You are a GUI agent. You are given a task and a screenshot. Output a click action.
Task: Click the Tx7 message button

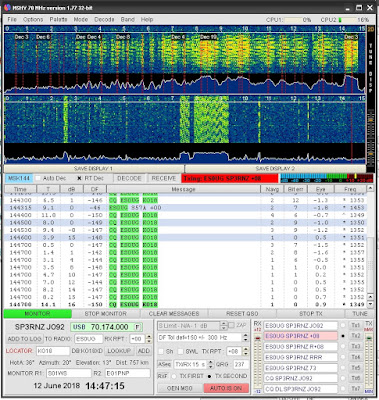[356, 389]
